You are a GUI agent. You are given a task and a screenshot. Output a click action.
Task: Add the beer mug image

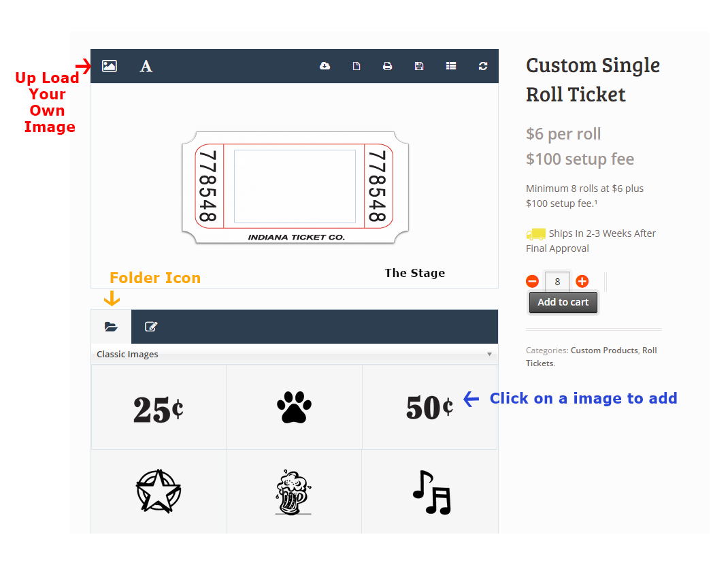(x=293, y=492)
